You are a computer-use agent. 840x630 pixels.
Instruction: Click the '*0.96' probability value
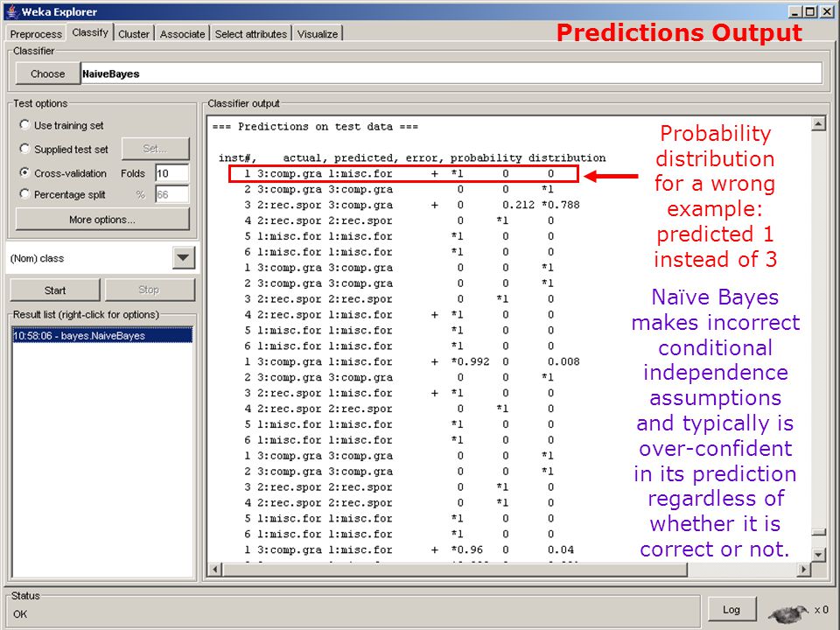click(466, 549)
